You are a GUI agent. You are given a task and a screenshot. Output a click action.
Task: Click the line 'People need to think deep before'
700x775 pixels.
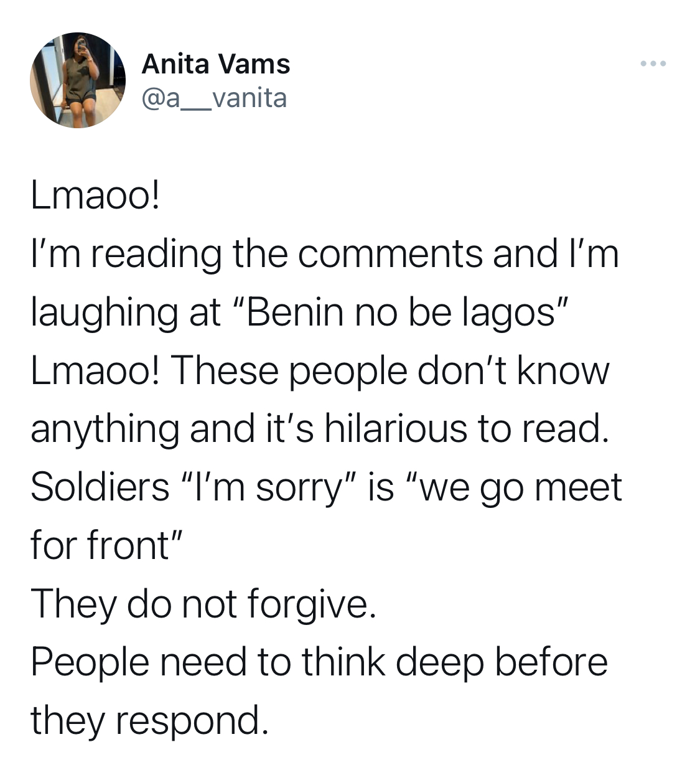(319, 662)
